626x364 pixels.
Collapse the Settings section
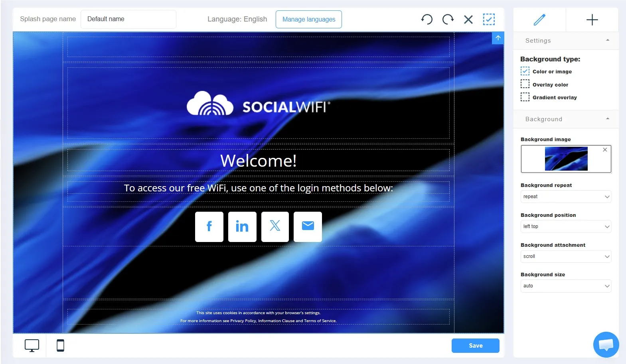pyautogui.click(x=566, y=41)
